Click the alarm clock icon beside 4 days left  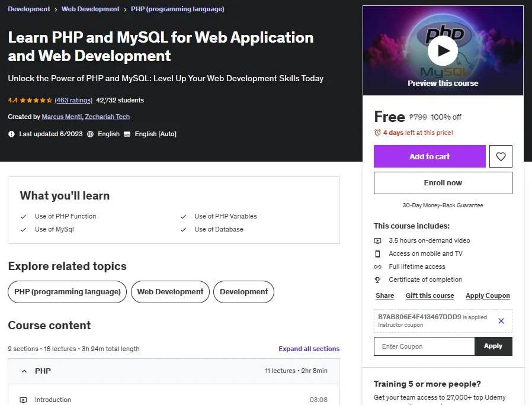377,133
